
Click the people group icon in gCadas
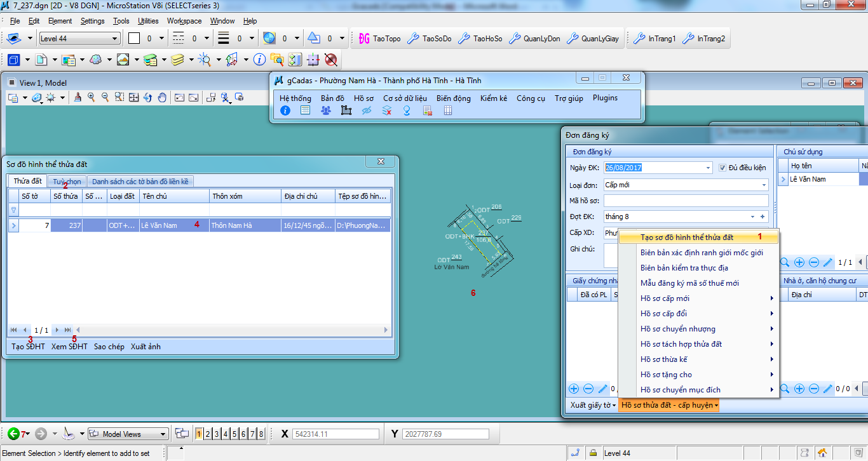pos(326,110)
